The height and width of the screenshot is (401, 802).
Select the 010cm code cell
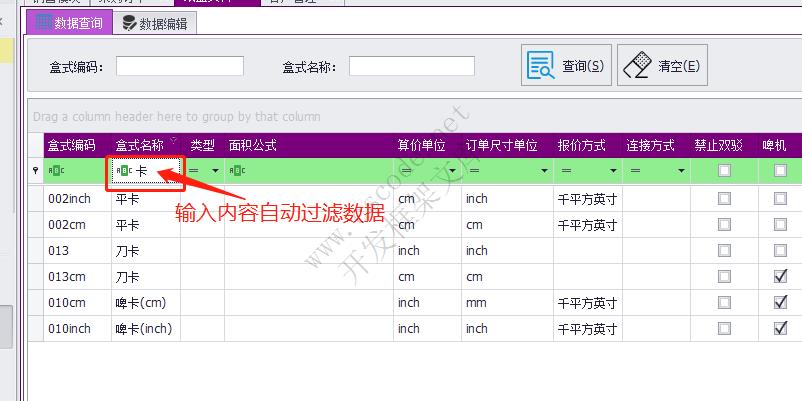pyautogui.click(x=77, y=303)
